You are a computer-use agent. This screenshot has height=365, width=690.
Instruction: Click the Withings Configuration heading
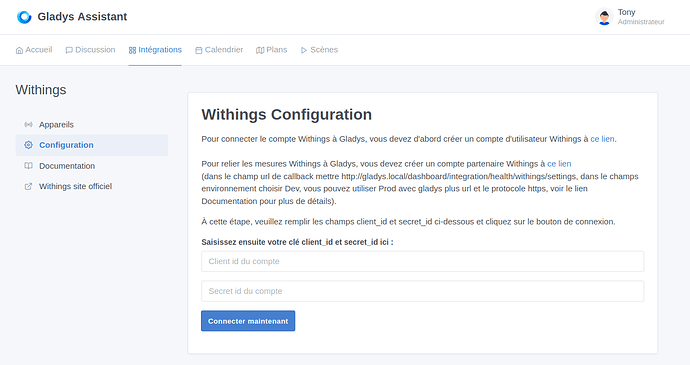286,114
